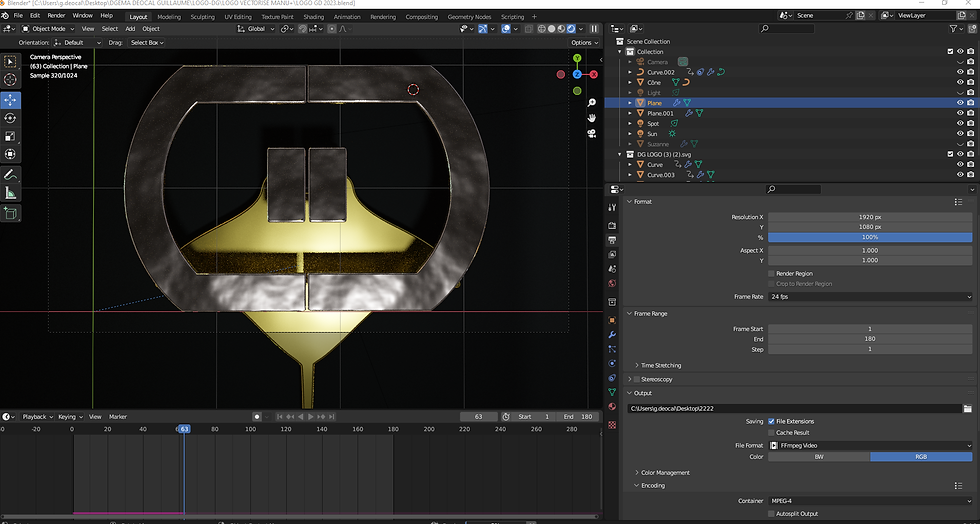The height and width of the screenshot is (524, 980).
Task: Uncheck the File Extensions checkbox
Action: pos(772,421)
